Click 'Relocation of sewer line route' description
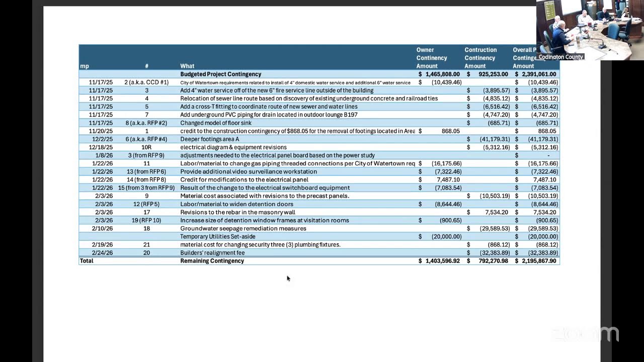This screenshot has width=644, height=362. [309, 99]
